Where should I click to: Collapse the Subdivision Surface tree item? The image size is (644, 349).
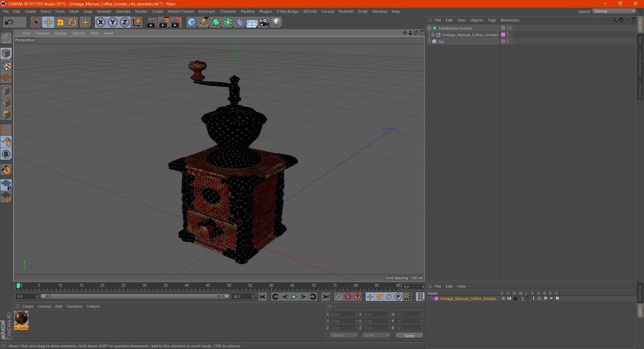click(429, 28)
